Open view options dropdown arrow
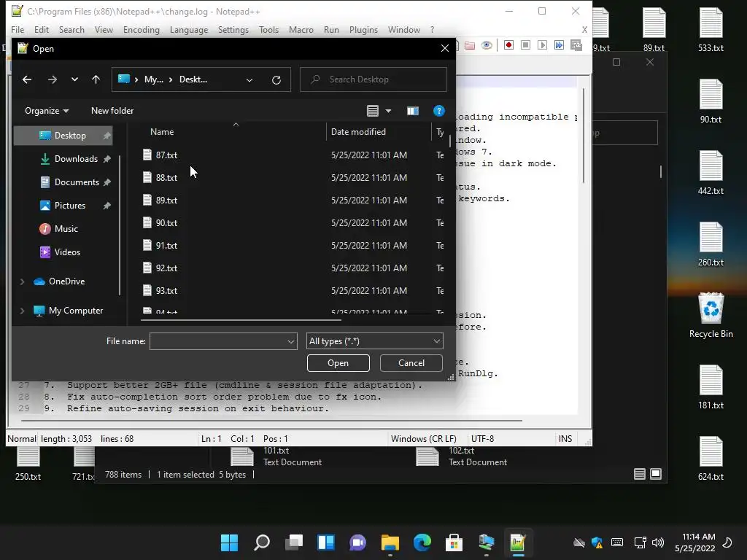This screenshot has width=747, height=560. click(x=388, y=111)
